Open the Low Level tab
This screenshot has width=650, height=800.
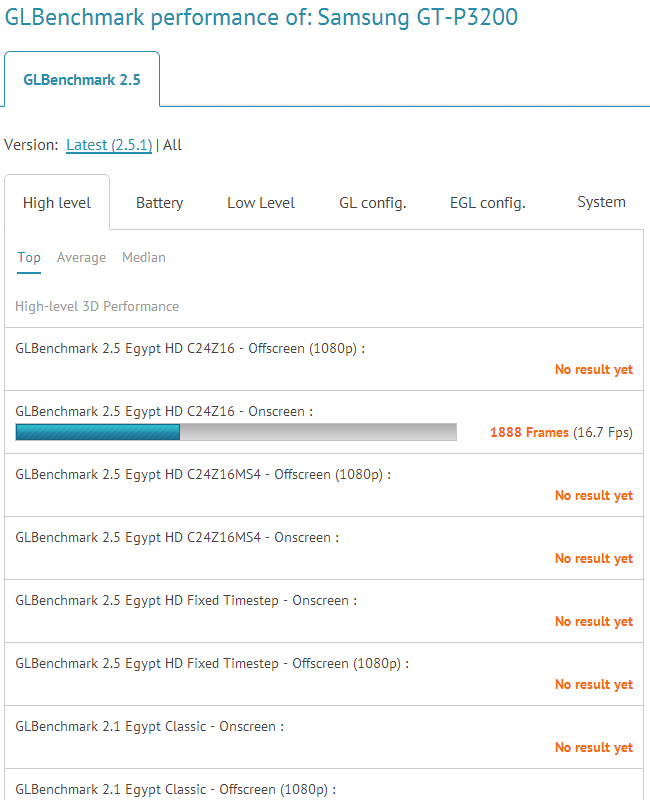(x=261, y=203)
